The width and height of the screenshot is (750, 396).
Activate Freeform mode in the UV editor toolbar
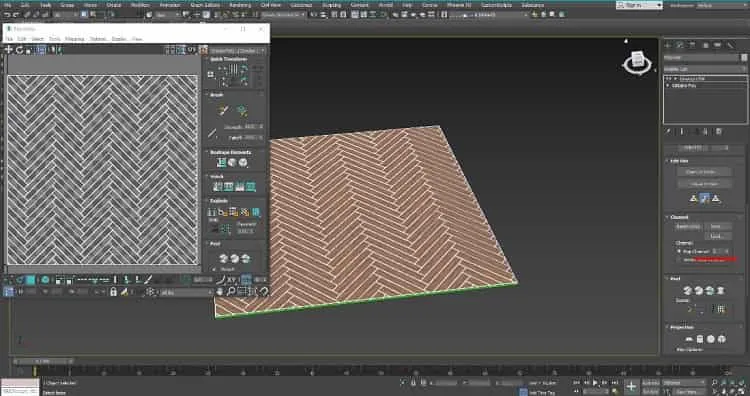click(41, 50)
